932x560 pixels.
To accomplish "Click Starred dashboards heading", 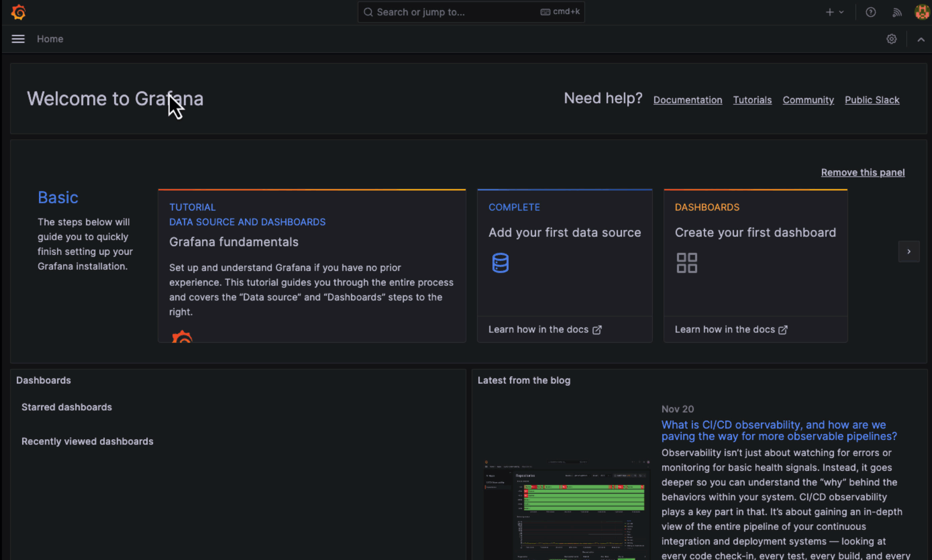I will pyautogui.click(x=67, y=407).
